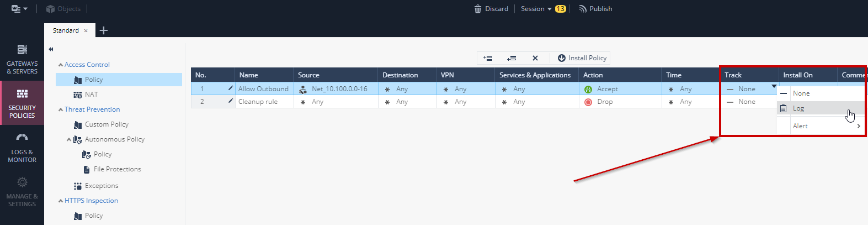
Task: Open Alert submenu in Track dropdown
Action: (821, 126)
